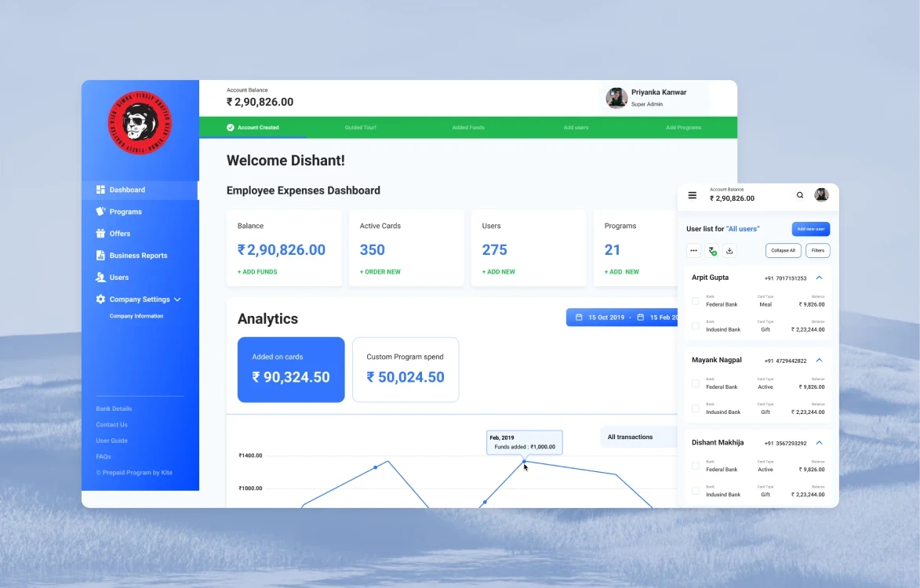This screenshot has width=920, height=588.
Task: Click the Business Reports document icon
Action: [x=100, y=256]
